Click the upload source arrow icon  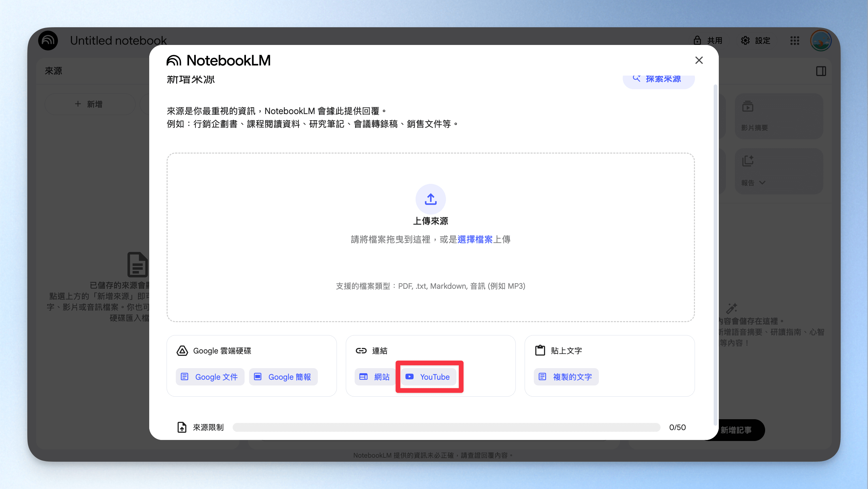tap(431, 199)
